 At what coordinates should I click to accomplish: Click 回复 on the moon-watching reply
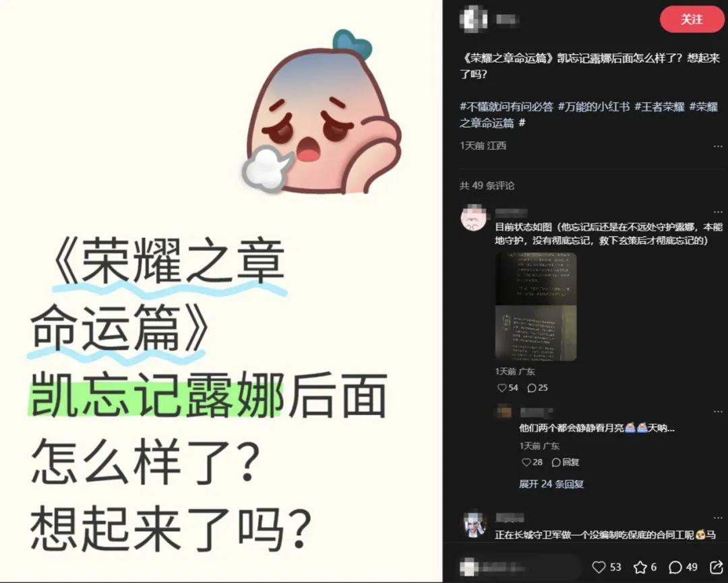[565, 462]
